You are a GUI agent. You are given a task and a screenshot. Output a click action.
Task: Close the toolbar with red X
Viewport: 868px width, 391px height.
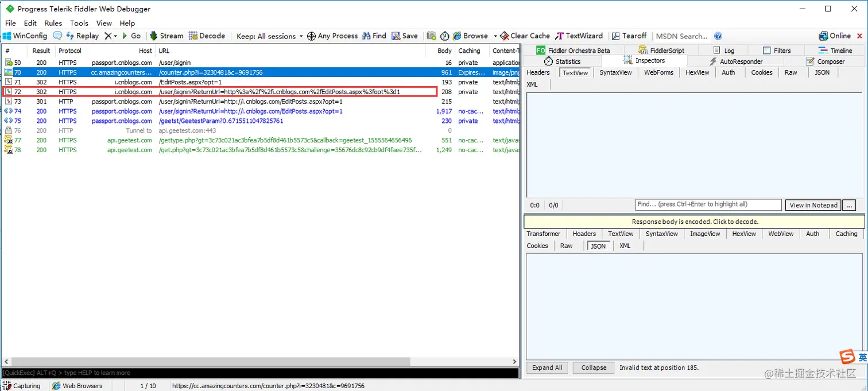(x=860, y=36)
